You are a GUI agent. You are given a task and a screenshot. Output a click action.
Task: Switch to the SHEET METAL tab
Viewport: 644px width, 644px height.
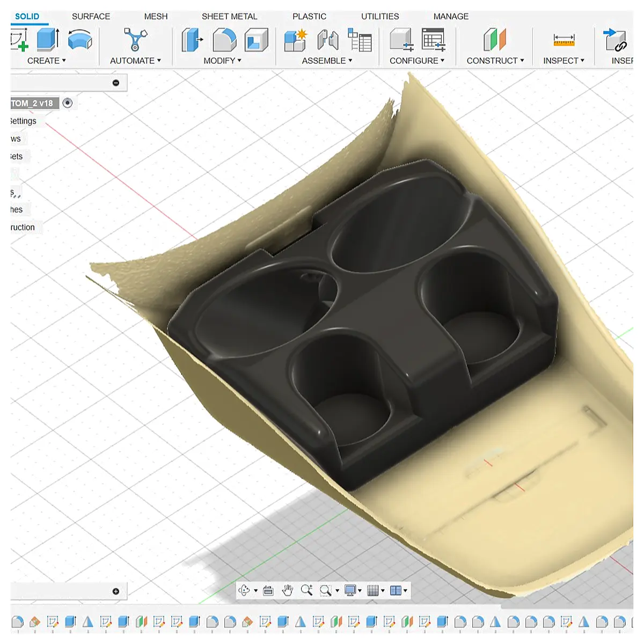(x=230, y=16)
